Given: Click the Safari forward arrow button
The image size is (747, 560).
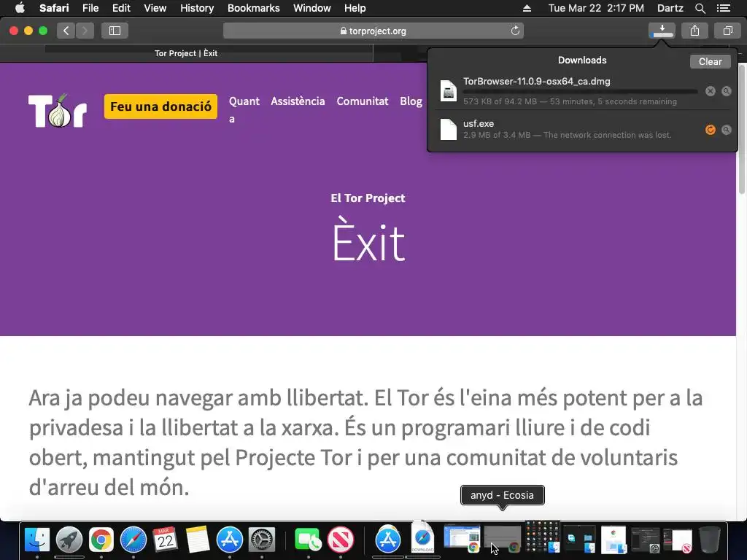Looking at the screenshot, I should click(x=85, y=31).
